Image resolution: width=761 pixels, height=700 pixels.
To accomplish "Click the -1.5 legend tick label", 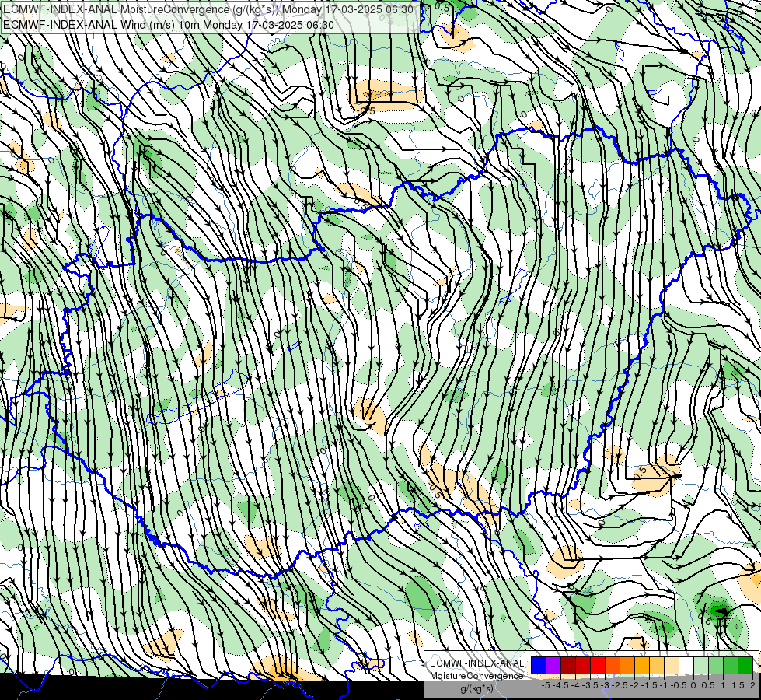I will (649, 685).
